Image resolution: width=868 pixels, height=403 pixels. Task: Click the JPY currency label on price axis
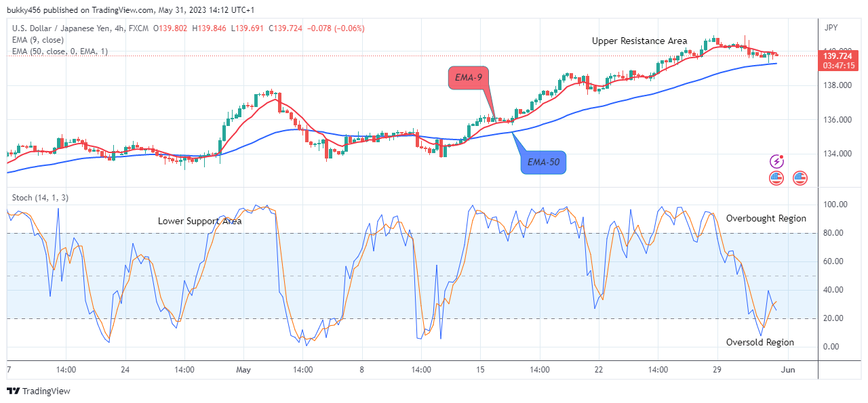[x=831, y=29]
